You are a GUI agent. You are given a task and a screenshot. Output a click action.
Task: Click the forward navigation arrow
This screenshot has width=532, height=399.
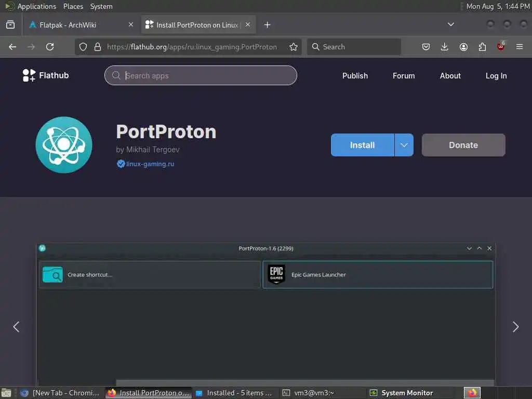pyautogui.click(x=31, y=47)
